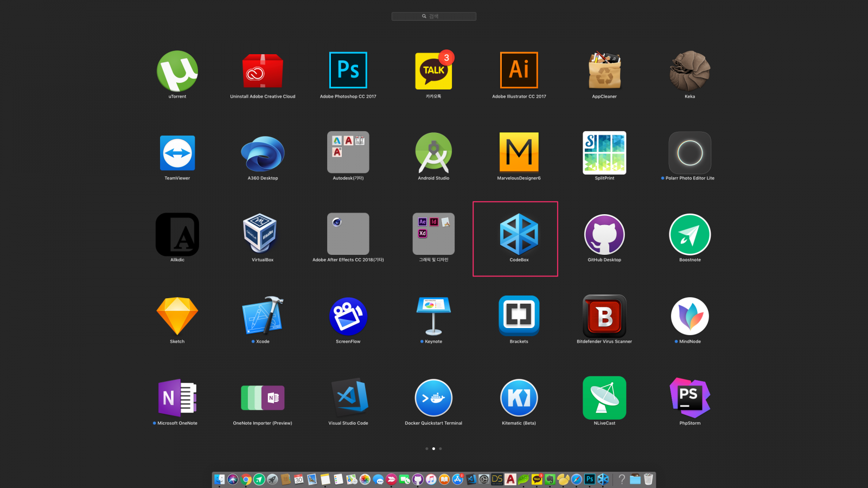Launch Docker Quickstart Terminal
The image size is (868, 488).
[433, 397]
